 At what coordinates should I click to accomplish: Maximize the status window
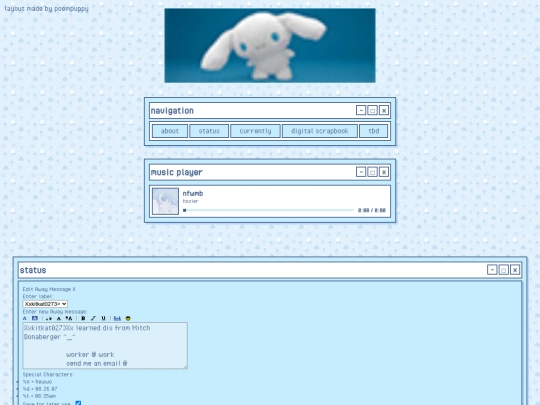[x=503, y=270]
